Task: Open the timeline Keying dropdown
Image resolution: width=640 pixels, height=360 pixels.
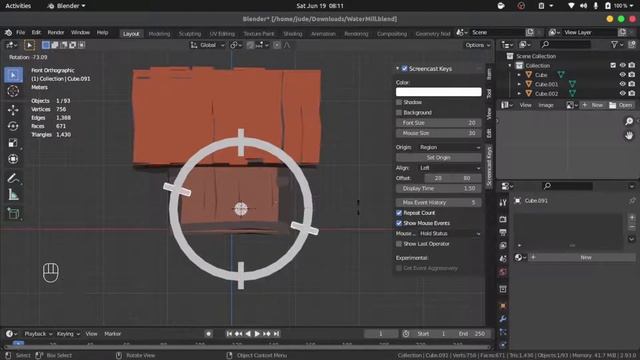Action: 68,334
